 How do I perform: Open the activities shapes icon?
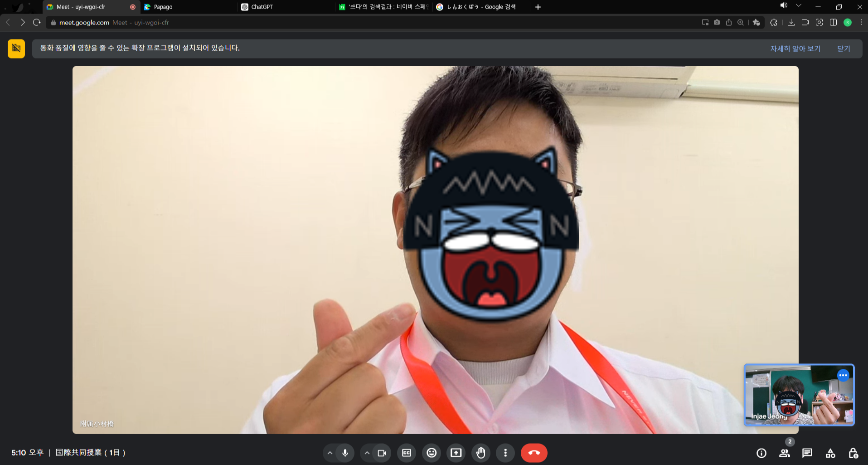830,453
